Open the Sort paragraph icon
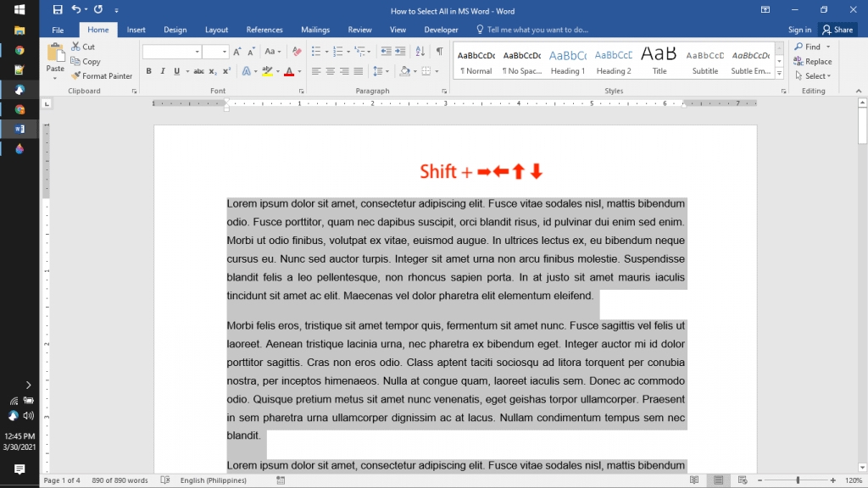 coord(420,52)
